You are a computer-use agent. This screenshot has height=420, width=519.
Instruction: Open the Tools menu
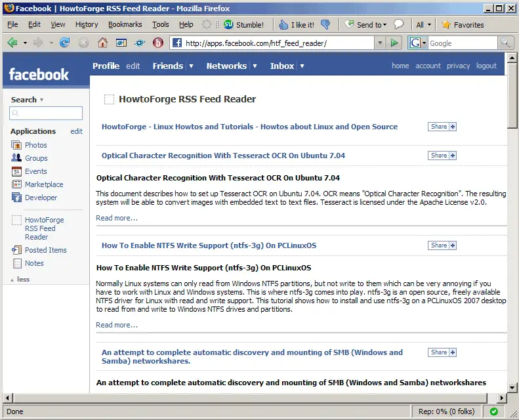click(x=161, y=24)
